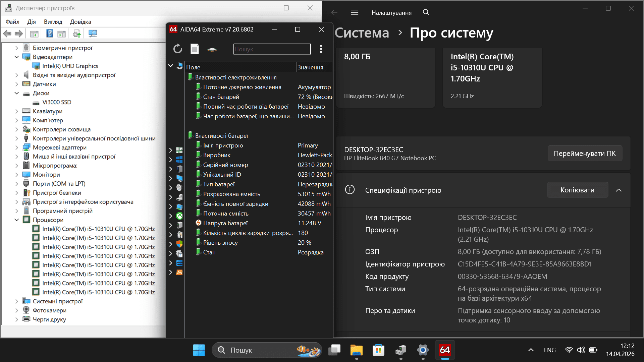This screenshot has height=362, width=644.
Task: Open the Вигляд menu
Action: (53, 22)
